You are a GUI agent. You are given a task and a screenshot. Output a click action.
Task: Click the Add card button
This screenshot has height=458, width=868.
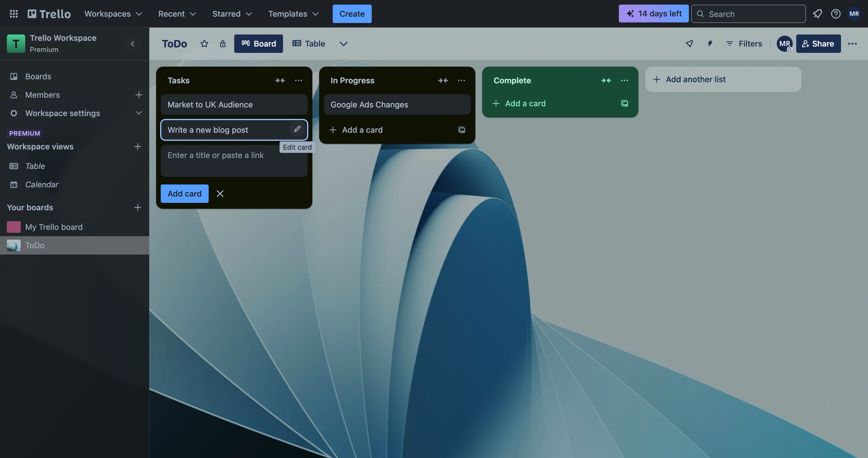[x=184, y=194]
